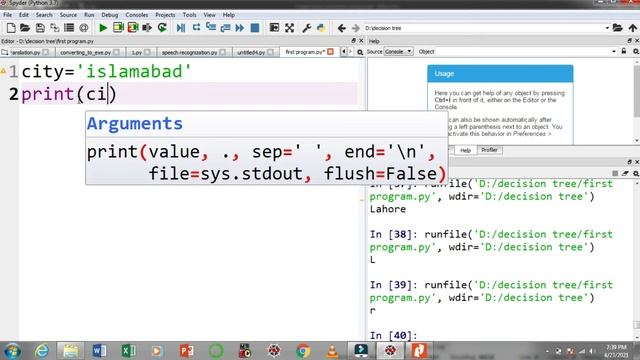Open Windows Start button
This screenshot has width=640, height=360.
pos(12,351)
